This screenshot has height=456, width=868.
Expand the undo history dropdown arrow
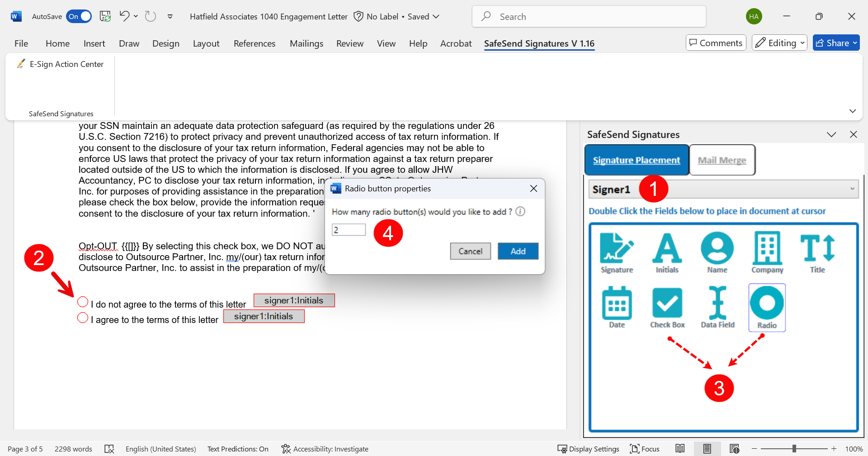point(136,16)
